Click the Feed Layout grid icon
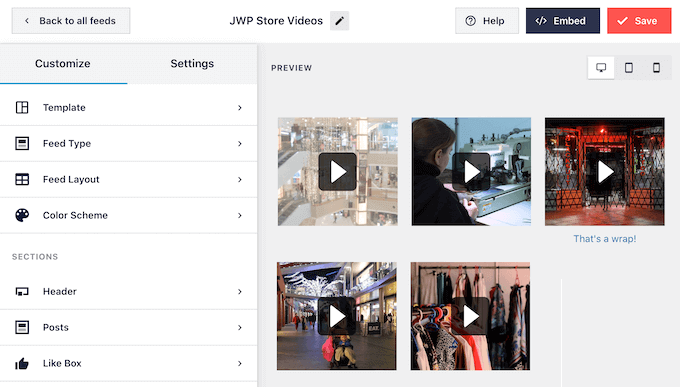Image resolution: width=680 pixels, height=387 pixels. (x=22, y=179)
